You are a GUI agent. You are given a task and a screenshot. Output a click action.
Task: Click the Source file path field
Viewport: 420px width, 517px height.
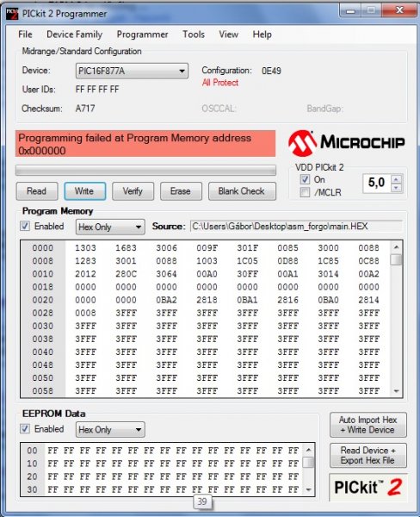coord(296,227)
